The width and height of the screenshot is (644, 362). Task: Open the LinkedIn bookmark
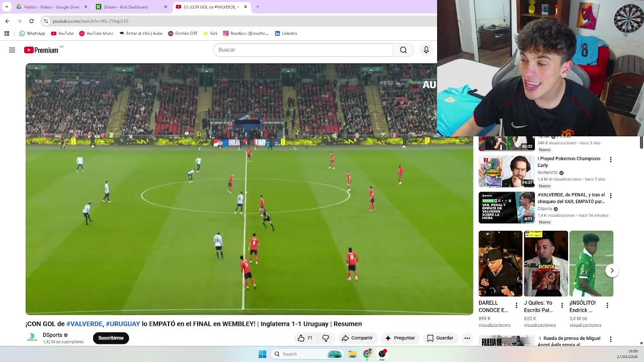pyautogui.click(x=286, y=34)
